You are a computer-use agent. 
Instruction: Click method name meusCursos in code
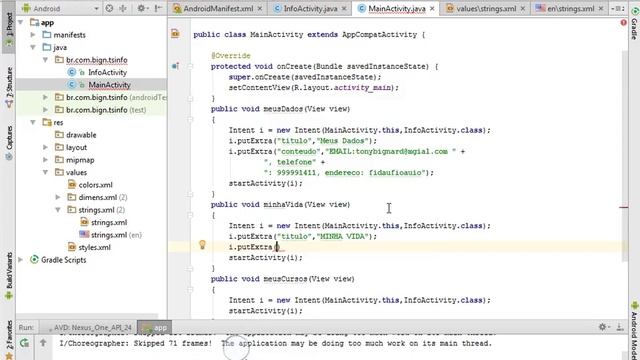pyautogui.click(x=285, y=279)
